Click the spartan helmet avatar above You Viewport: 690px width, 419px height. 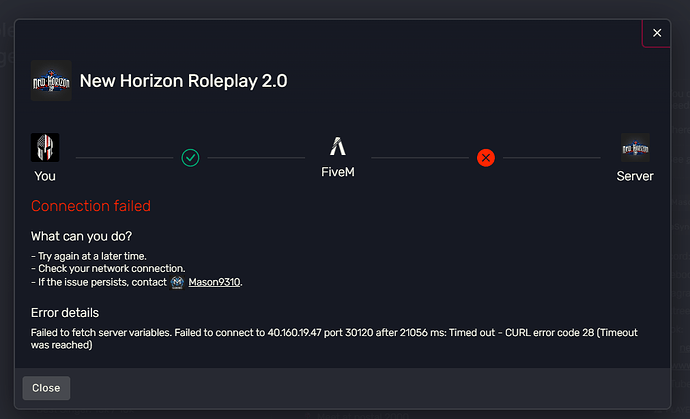(45, 148)
